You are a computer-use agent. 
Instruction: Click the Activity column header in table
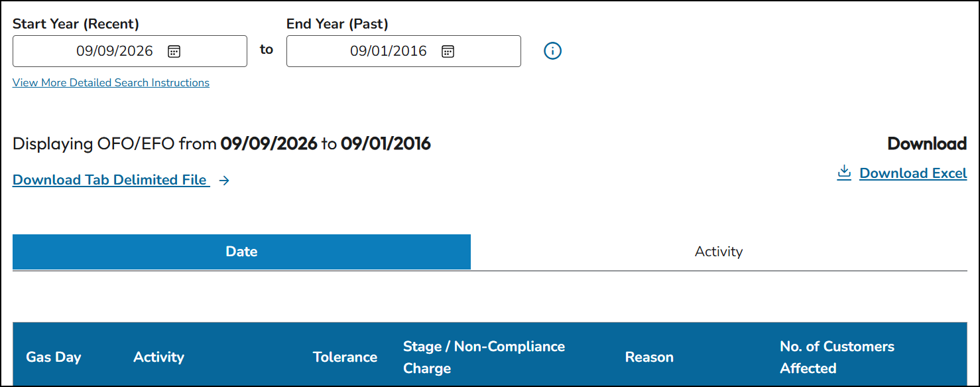[x=158, y=357]
